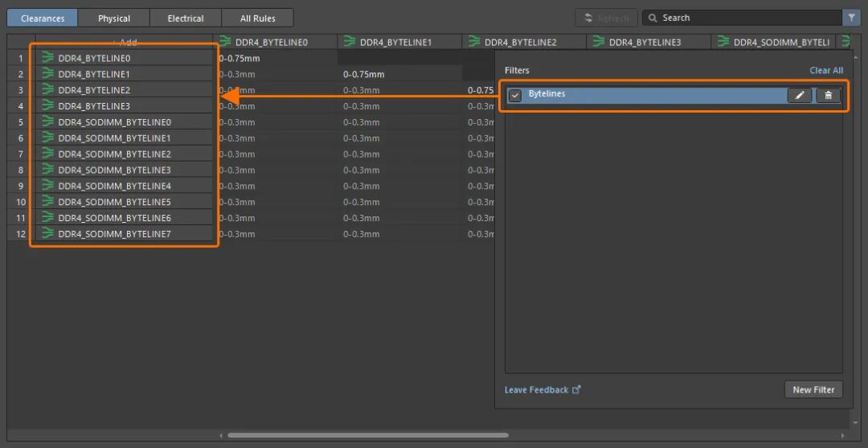The width and height of the screenshot is (868, 448).
Task: Click Clear All filters link
Action: tap(826, 71)
